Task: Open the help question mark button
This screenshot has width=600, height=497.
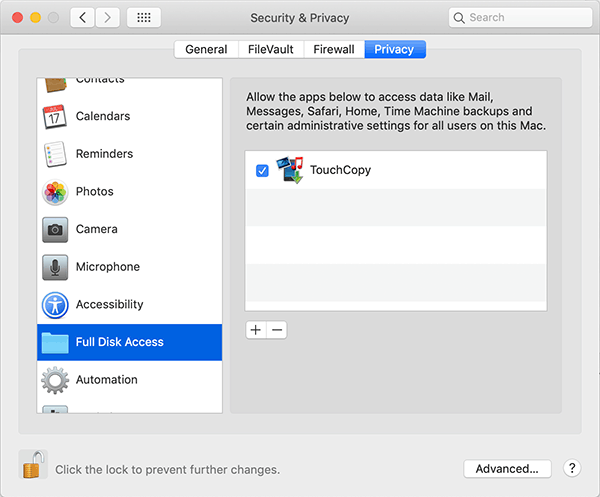Action: [x=572, y=468]
